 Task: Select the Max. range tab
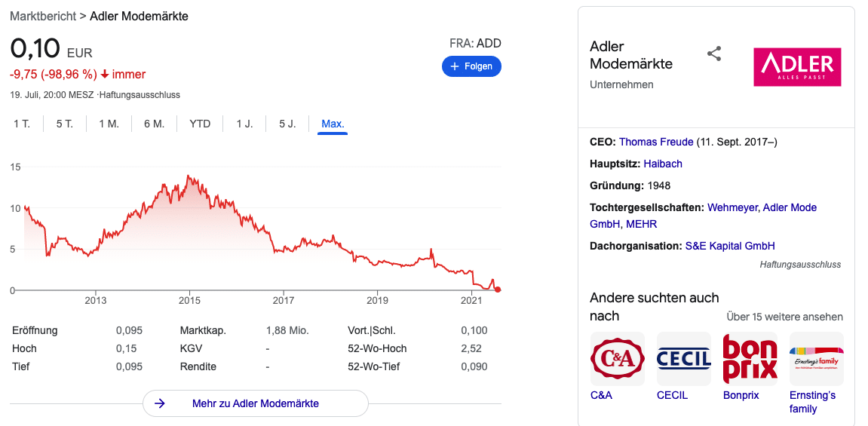click(x=333, y=124)
